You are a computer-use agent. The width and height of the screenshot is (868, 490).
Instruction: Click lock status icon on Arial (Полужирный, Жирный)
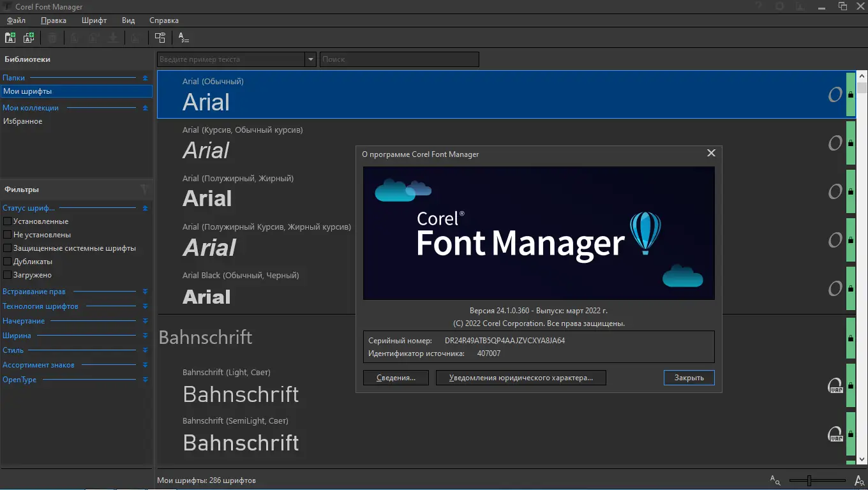851,191
